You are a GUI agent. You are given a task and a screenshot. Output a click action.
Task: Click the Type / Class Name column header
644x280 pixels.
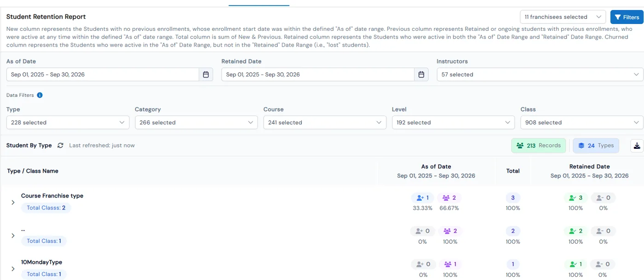pos(33,171)
